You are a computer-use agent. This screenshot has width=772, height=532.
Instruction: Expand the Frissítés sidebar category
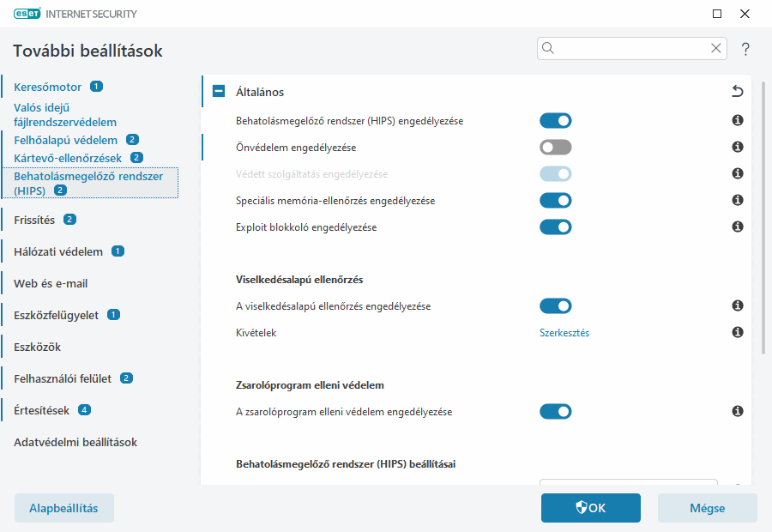point(34,220)
